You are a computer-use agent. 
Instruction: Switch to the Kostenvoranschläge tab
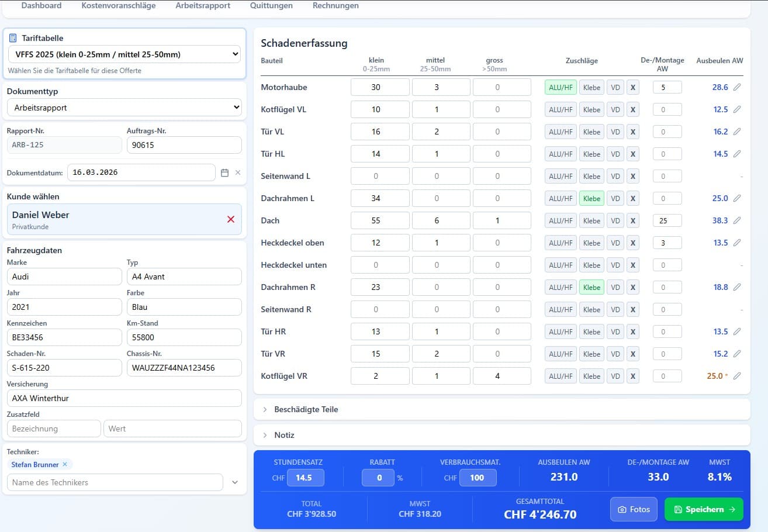tap(119, 6)
